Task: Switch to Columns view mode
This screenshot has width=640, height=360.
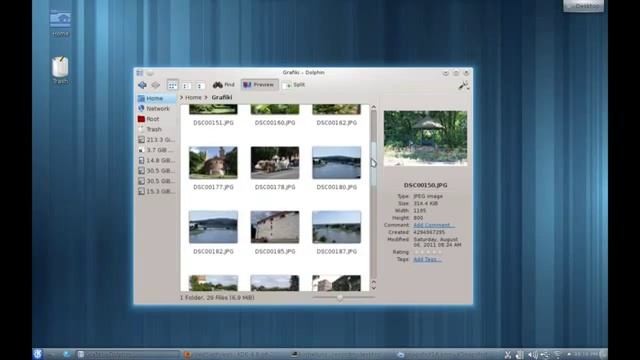Action: (200, 85)
